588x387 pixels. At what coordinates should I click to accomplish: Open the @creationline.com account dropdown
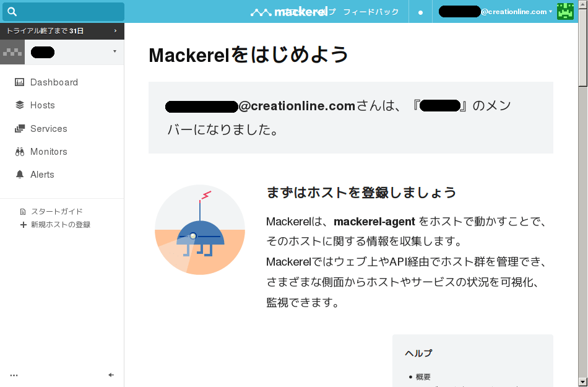point(495,12)
